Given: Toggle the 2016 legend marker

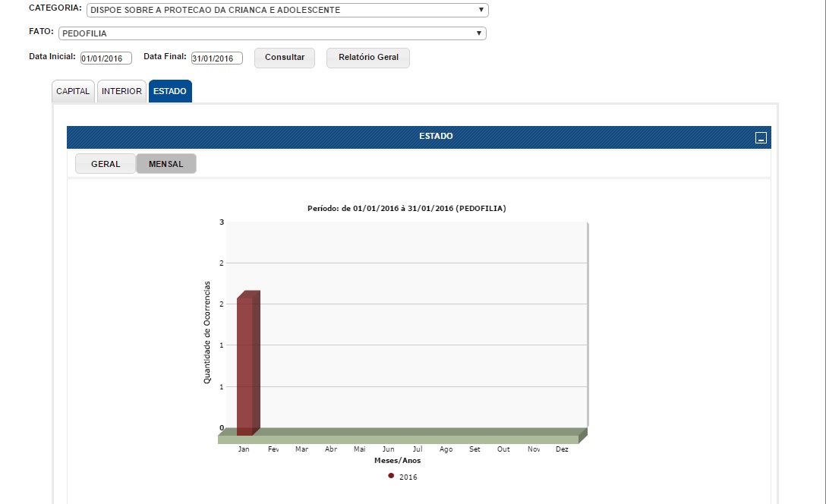Looking at the screenshot, I should click(391, 476).
